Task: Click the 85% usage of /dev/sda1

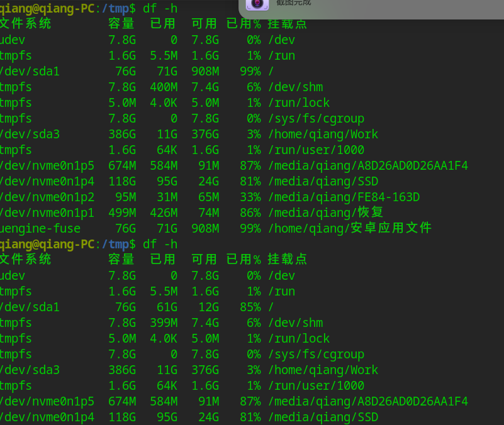Action: 250,307
